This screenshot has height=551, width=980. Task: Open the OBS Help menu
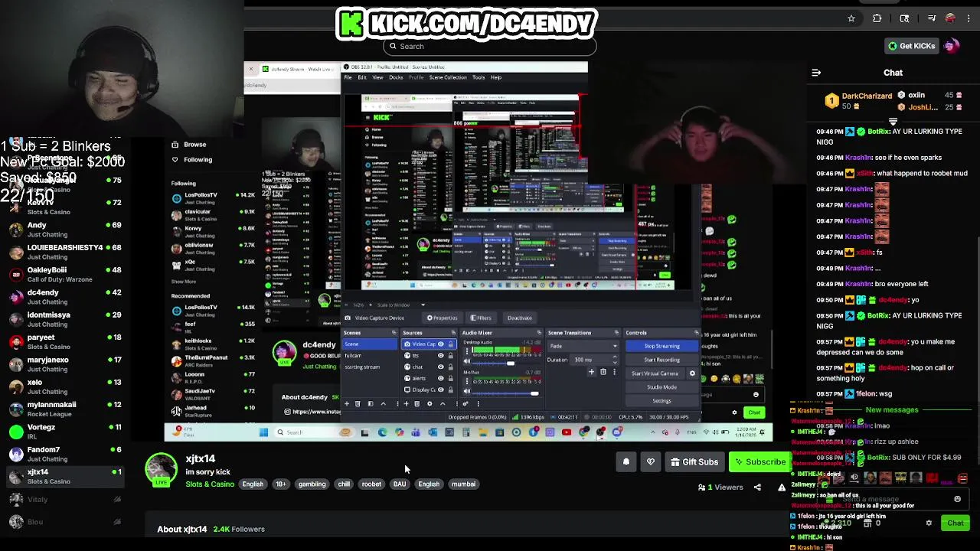496,77
